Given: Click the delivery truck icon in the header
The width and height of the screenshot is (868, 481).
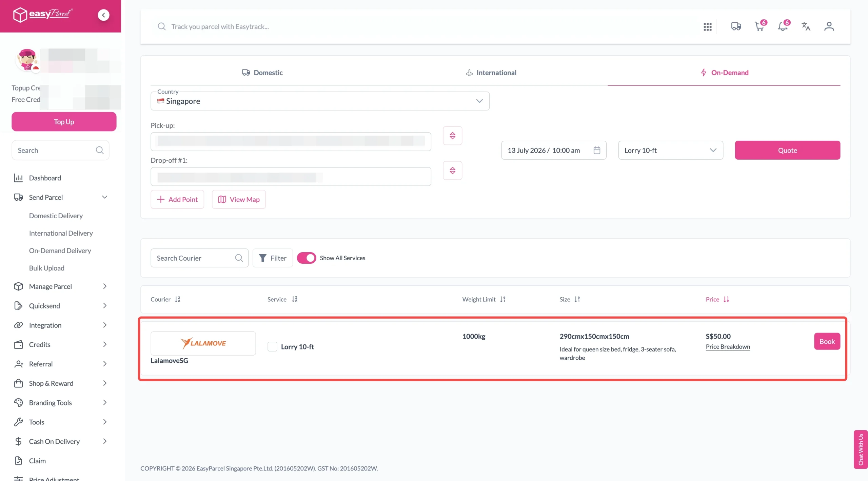Looking at the screenshot, I should [736, 26].
